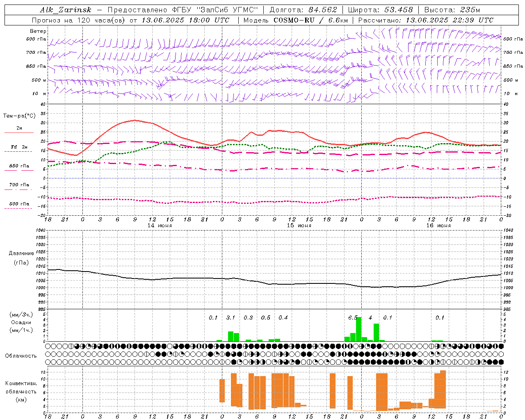Click the (мм/1ч.) unit label
This screenshot has width=525, height=420.
point(21,330)
